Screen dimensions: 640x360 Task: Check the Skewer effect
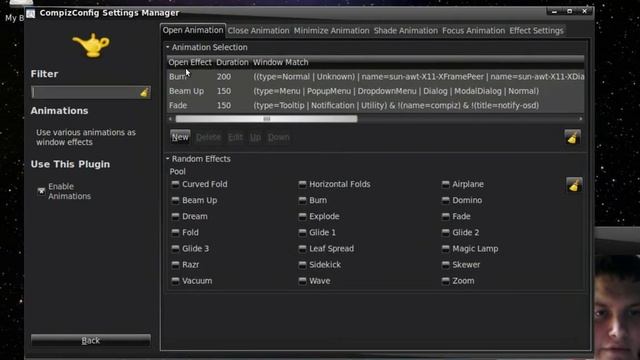[445, 265]
